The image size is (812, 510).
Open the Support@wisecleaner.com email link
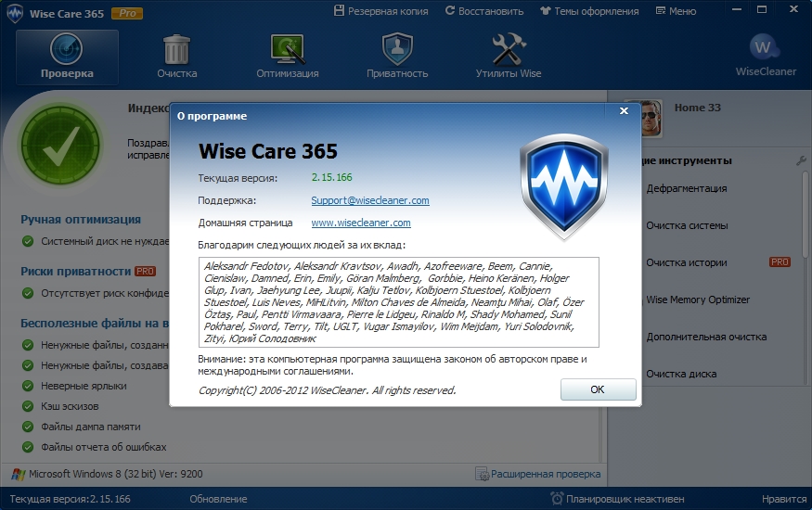tap(370, 200)
